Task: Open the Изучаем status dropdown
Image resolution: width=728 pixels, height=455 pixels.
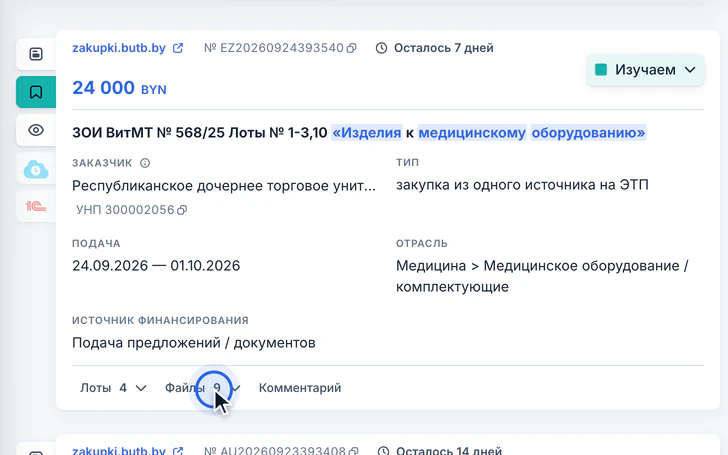Action: tap(645, 70)
